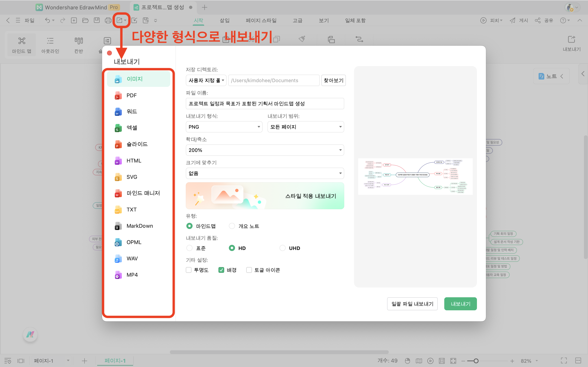
Task: Select PDF export format icon
Action: 118,95
